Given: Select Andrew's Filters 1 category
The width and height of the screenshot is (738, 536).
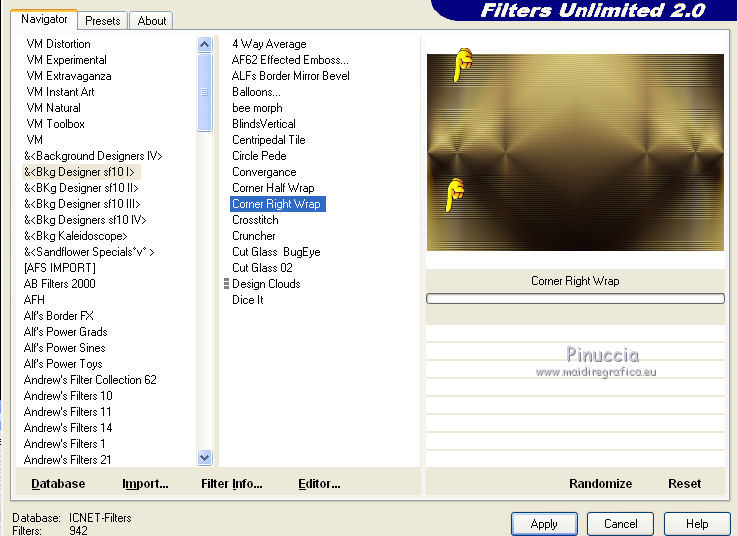Looking at the screenshot, I should click(x=64, y=444).
